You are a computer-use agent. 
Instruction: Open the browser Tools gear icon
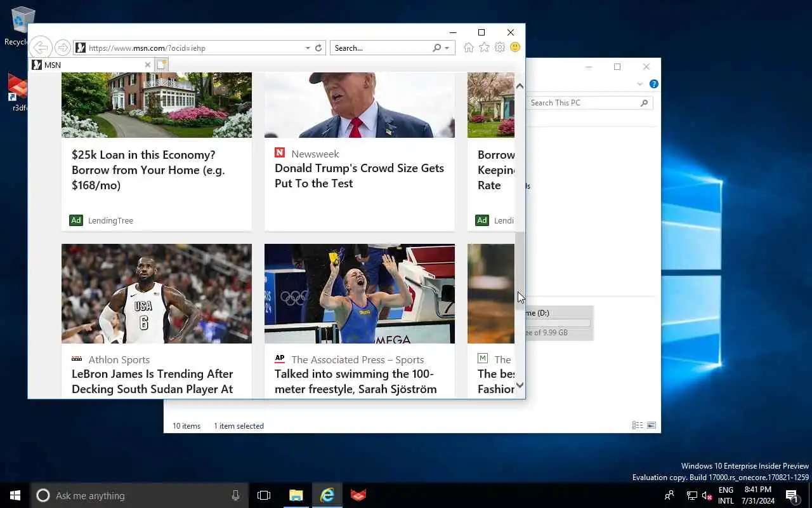(500, 48)
